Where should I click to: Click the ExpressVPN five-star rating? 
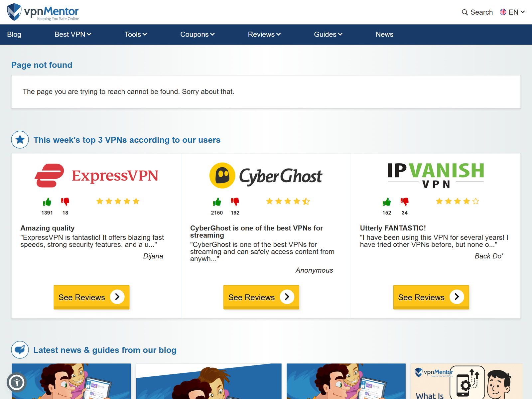point(118,201)
